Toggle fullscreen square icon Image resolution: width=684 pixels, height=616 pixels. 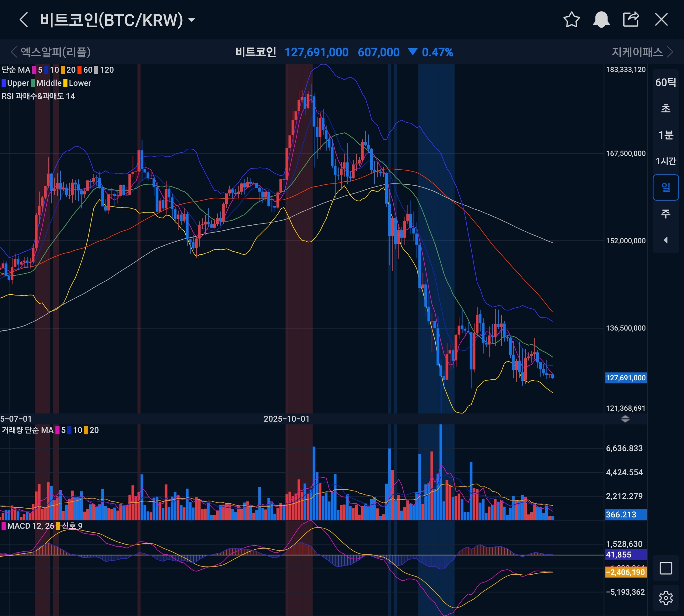pyautogui.click(x=666, y=568)
